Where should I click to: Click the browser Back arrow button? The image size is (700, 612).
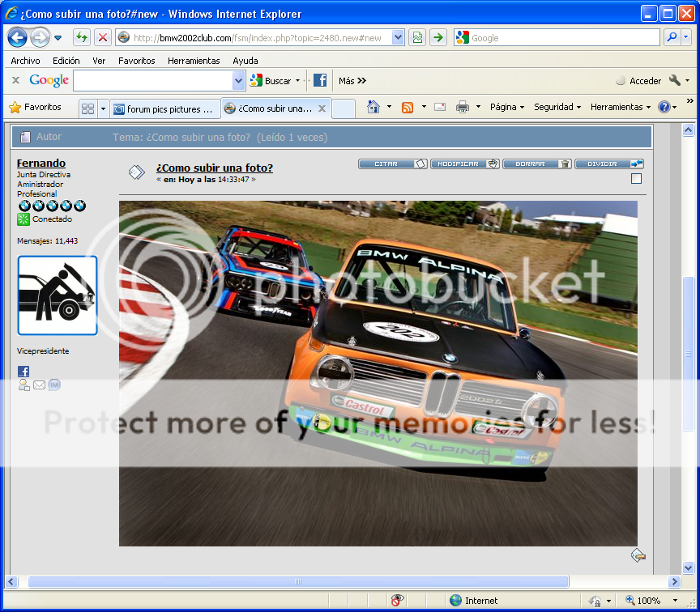pos(18,37)
